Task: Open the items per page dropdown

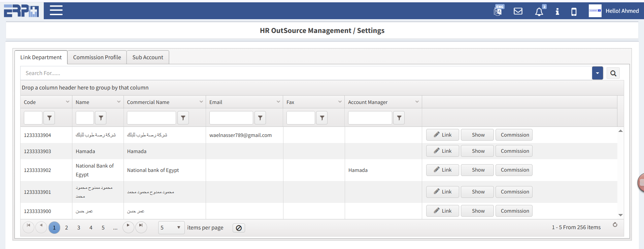Action: pos(171,228)
